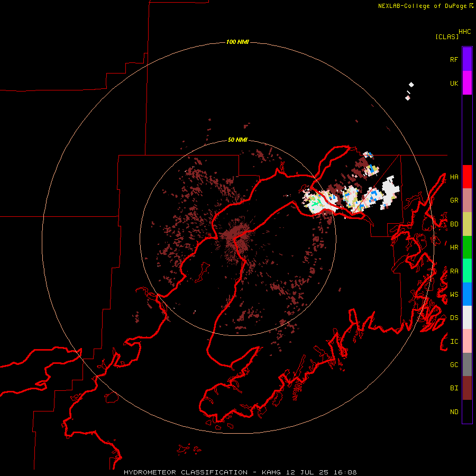
Task: Click the HHC product code text
Action: 464,32
